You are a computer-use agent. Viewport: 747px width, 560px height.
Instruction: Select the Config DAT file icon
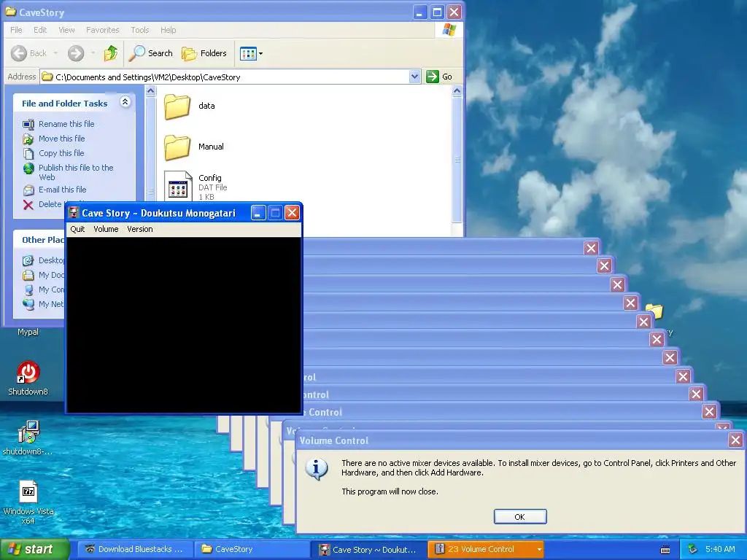click(x=178, y=186)
